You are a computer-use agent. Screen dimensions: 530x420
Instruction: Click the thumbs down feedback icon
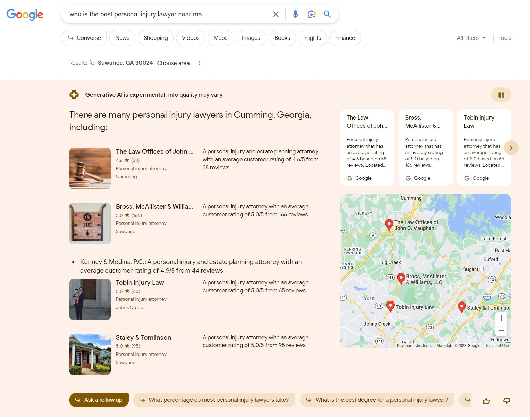point(506,401)
